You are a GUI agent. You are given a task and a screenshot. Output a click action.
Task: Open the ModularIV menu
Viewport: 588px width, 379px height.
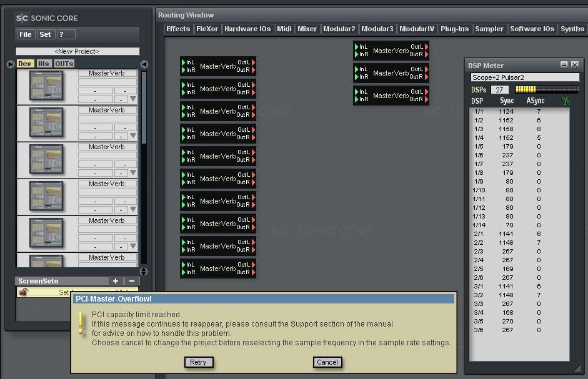pyautogui.click(x=417, y=29)
